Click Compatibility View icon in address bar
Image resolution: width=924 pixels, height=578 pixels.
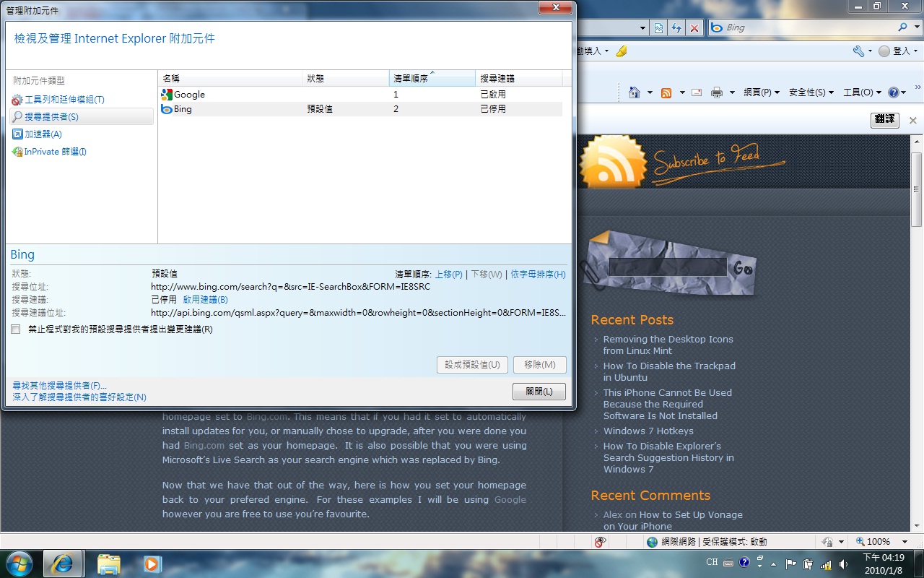click(658, 27)
